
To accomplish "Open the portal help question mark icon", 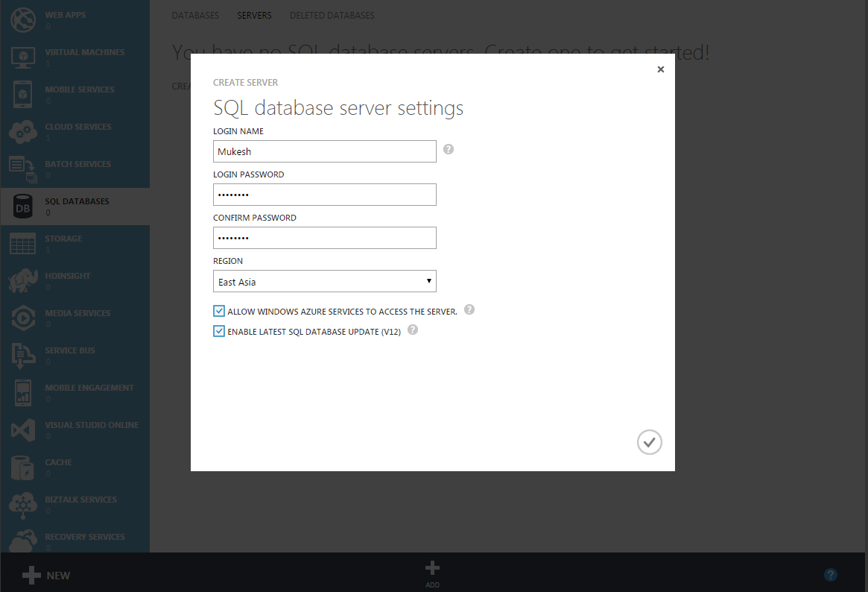I will point(830,575).
